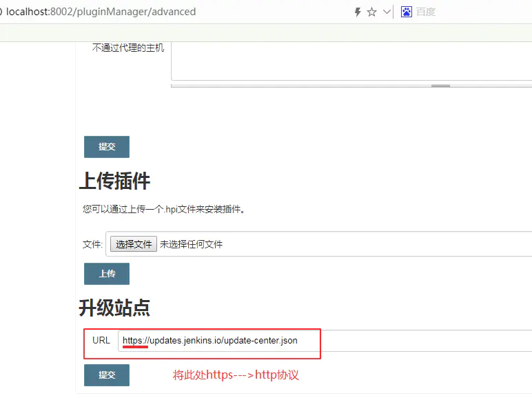Click the 提交 button under 升级站点
Image resolution: width=532 pixels, height=398 pixels.
click(x=107, y=375)
